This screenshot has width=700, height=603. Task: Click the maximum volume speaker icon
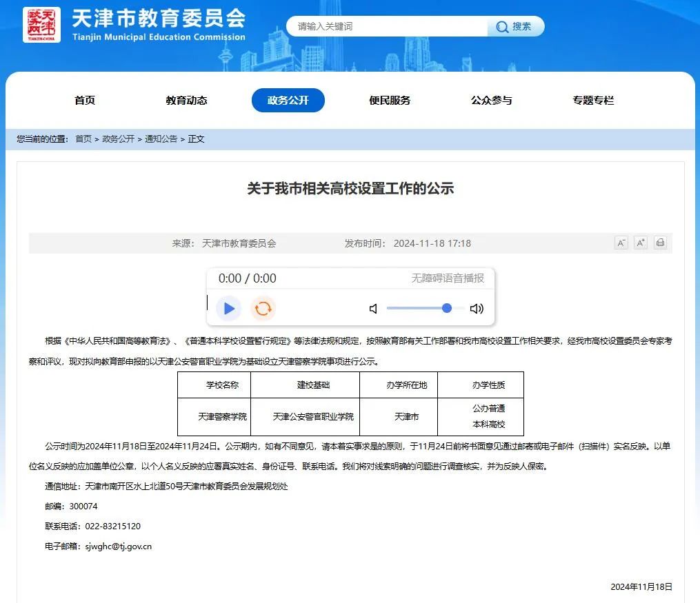[x=477, y=308]
